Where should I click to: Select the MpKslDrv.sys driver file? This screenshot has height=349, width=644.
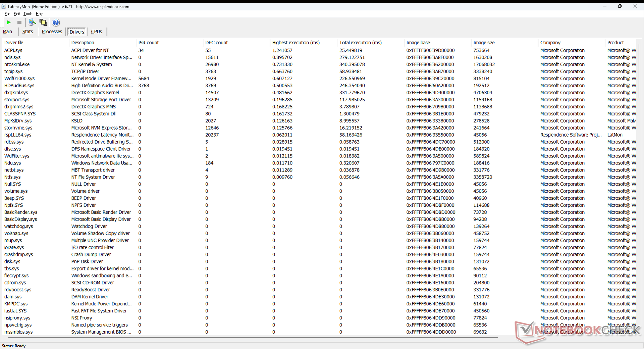coord(18,121)
